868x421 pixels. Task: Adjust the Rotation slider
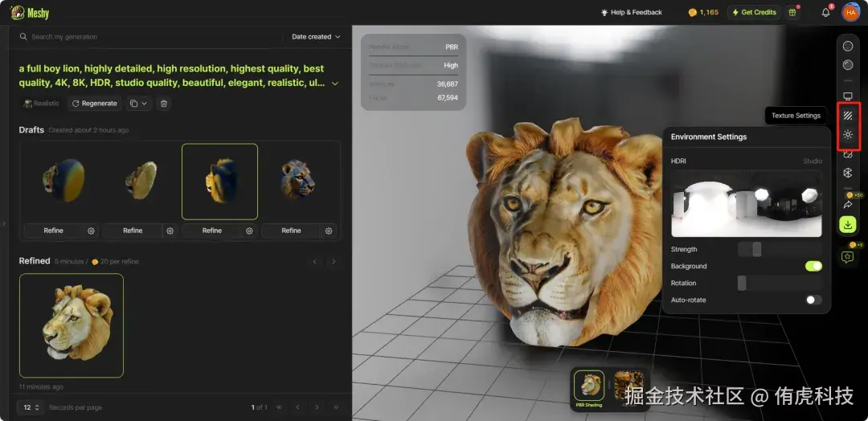point(780,284)
